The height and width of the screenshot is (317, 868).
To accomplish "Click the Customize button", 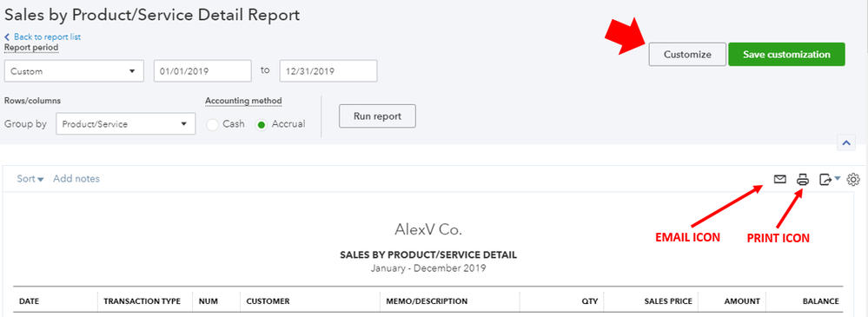I will (x=687, y=54).
